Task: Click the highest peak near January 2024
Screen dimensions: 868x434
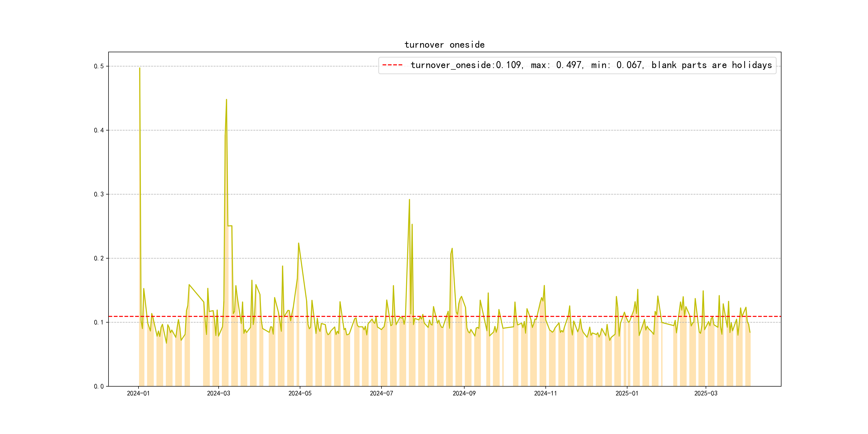Action: [x=140, y=68]
